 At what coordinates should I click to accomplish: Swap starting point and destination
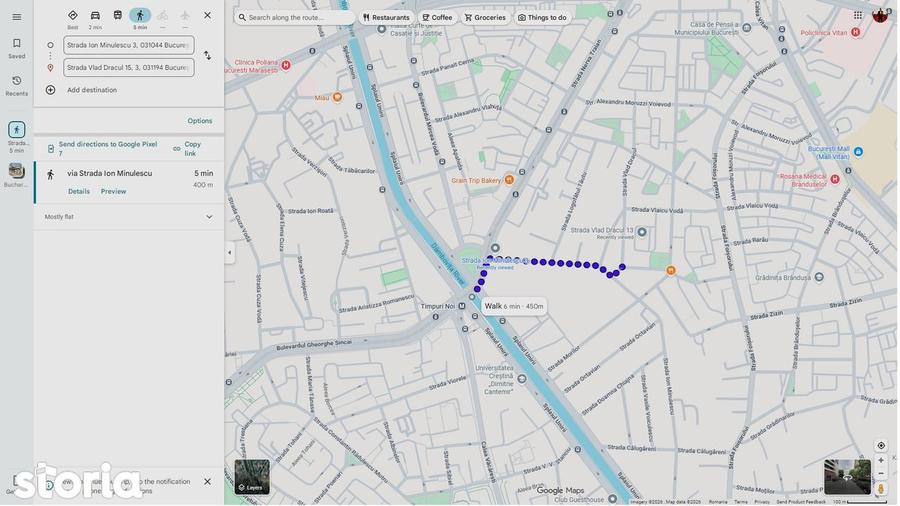[x=207, y=56]
